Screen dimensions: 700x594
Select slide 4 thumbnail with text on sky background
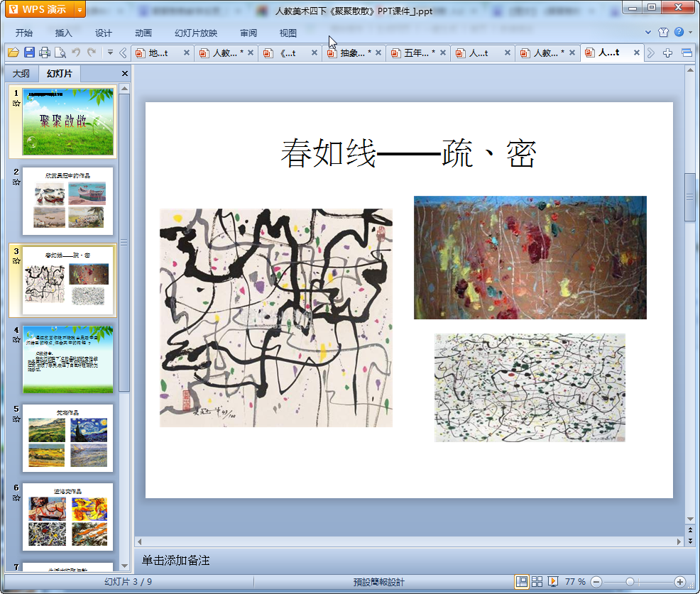[68, 359]
